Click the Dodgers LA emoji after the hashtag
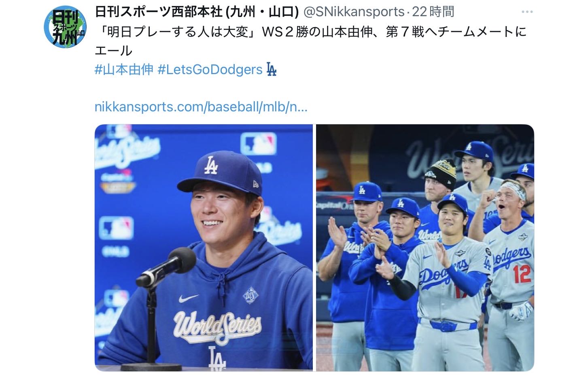 pyautogui.click(x=271, y=70)
